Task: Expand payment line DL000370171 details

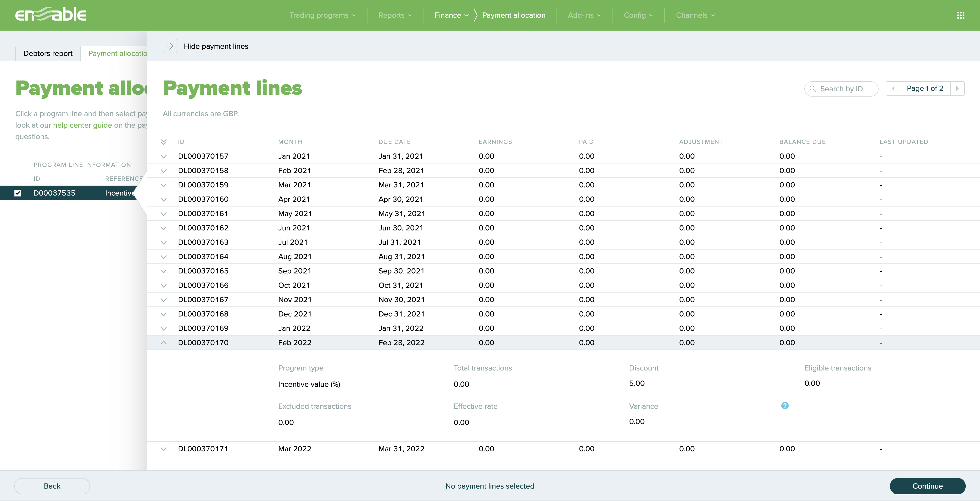Action: tap(164, 449)
